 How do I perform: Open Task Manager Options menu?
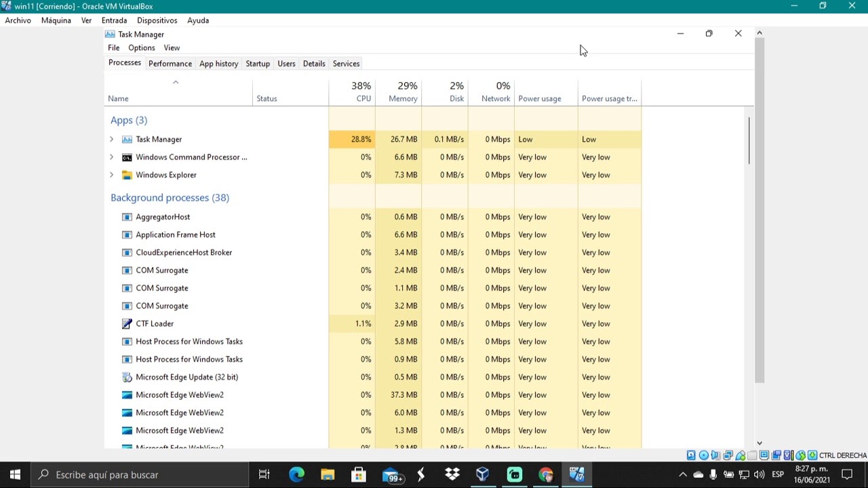[142, 47]
